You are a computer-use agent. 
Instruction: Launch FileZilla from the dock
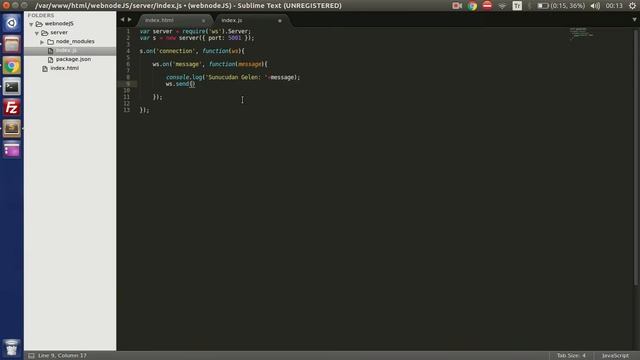click(11, 108)
